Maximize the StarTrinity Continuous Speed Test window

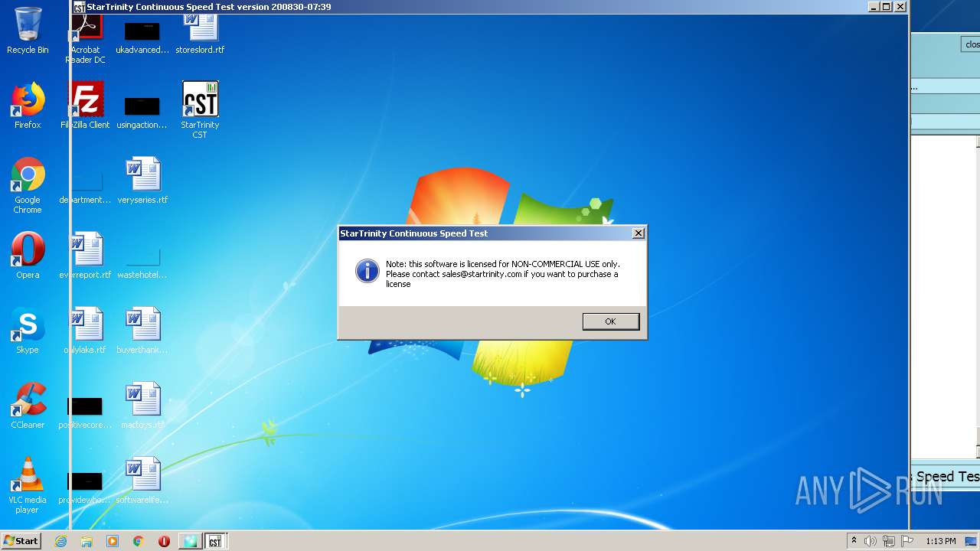(x=887, y=7)
